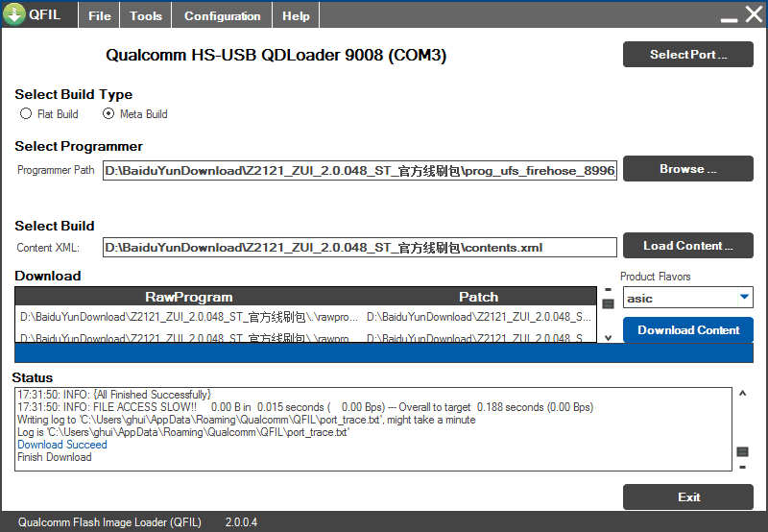The width and height of the screenshot is (768, 532).
Task: Click the list icon beside Status log
Action: click(742, 451)
